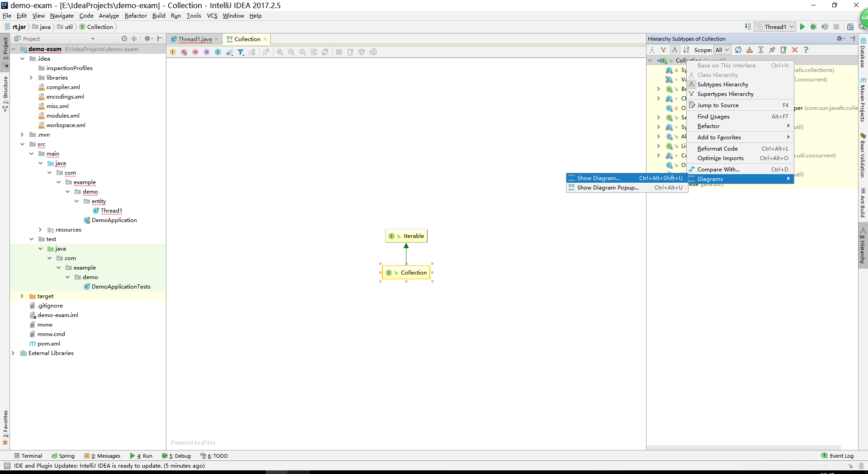The image size is (868, 474).
Task: Hide the Hierarchy tool window
Action: pyautogui.click(x=852, y=38)
